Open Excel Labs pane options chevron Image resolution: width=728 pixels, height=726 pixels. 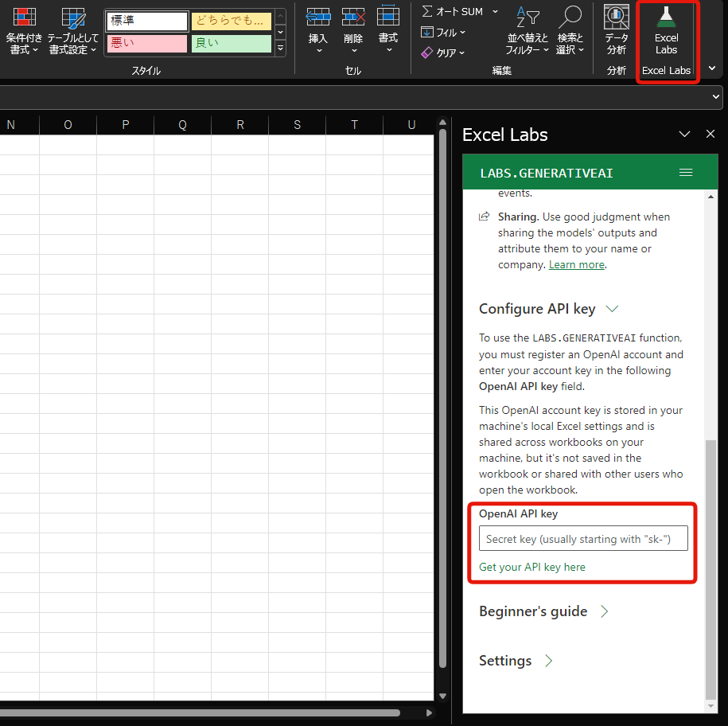[x=684, y=135]
